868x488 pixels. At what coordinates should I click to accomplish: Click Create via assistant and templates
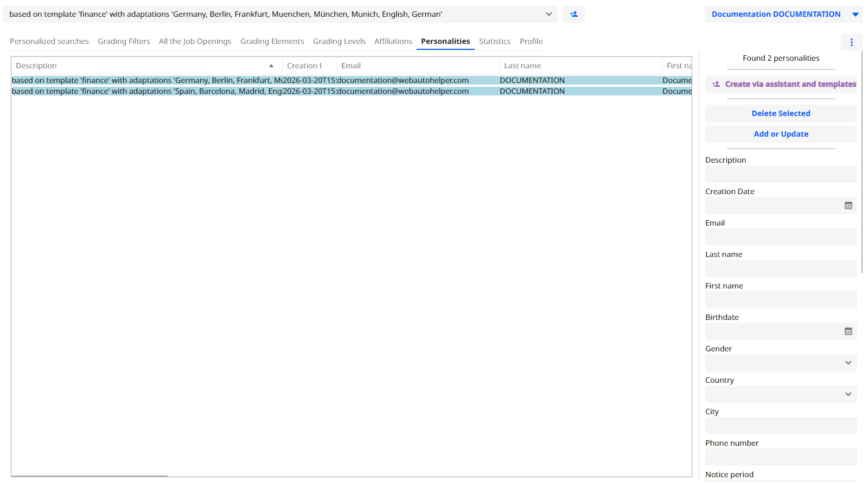pos(783,84)
